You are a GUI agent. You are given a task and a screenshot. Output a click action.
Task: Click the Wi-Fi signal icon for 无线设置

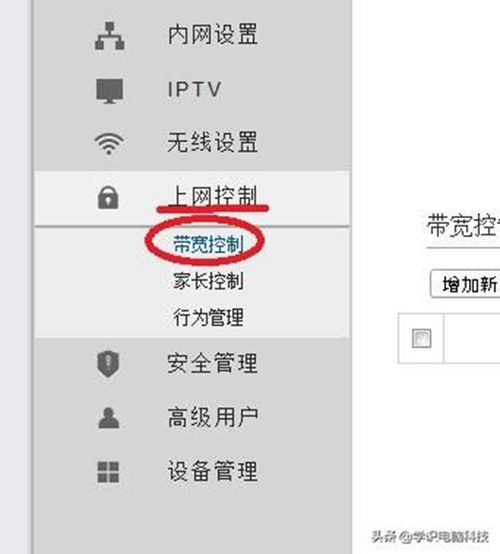point(109,143)
